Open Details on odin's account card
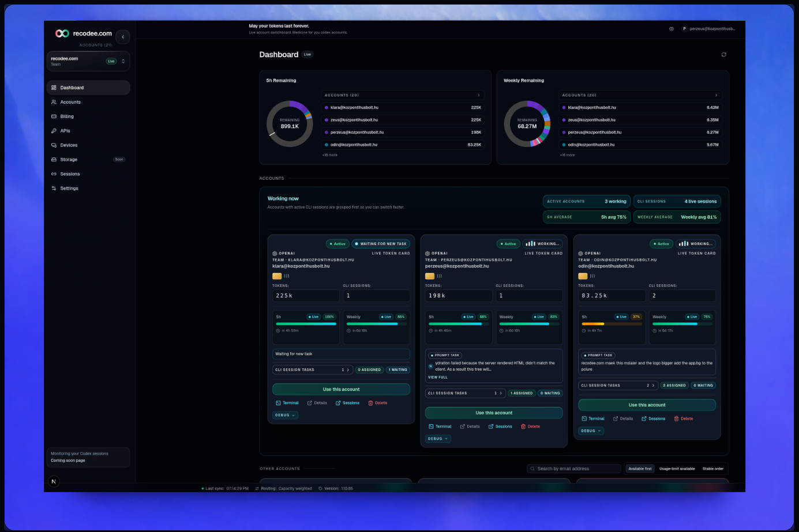Viewport: 799px width, 532px height. click(623, 418)
